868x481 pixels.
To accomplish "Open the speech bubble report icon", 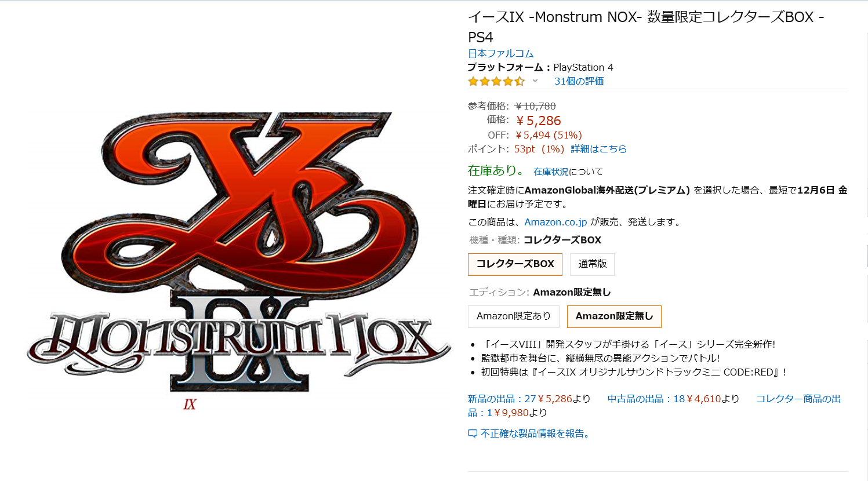I will tap(473, 433).
